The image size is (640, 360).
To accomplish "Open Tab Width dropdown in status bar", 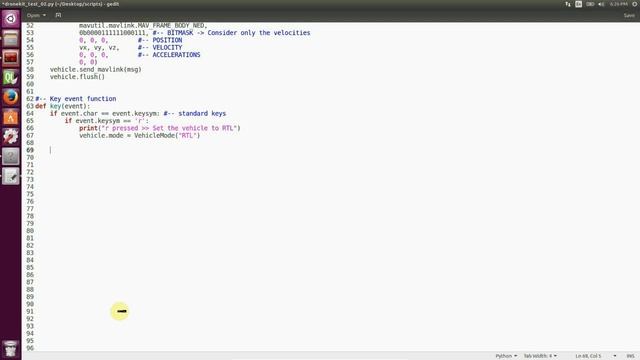I will [540, 356].
